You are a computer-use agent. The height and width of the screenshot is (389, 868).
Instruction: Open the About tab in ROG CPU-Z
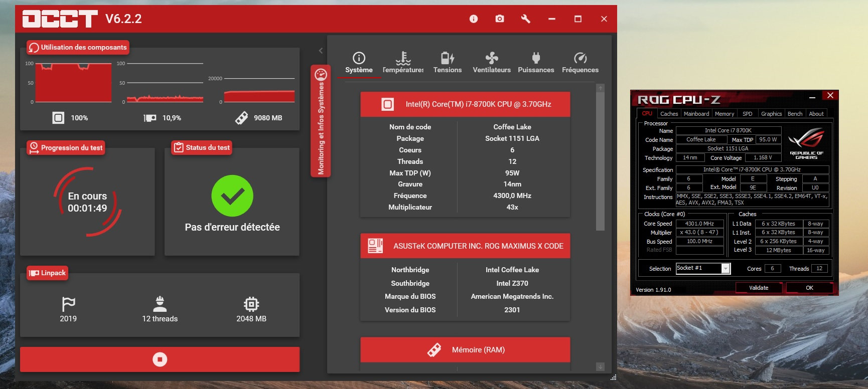[x=816, y=114]
